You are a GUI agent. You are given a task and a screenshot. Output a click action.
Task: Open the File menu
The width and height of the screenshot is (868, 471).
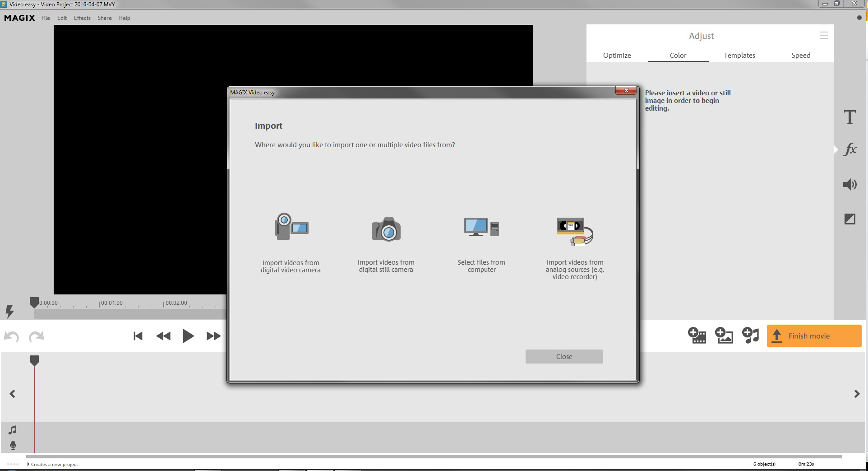pyautogui.click(x=46, y=18)
